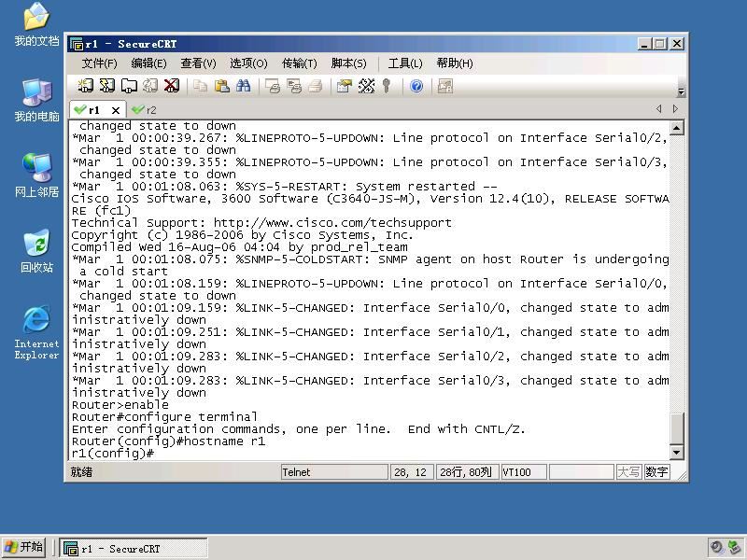The width and height of the screenshot is (747, 560).
Task: Select the Internet Explorer desktop icon
Action: (36, 332)
